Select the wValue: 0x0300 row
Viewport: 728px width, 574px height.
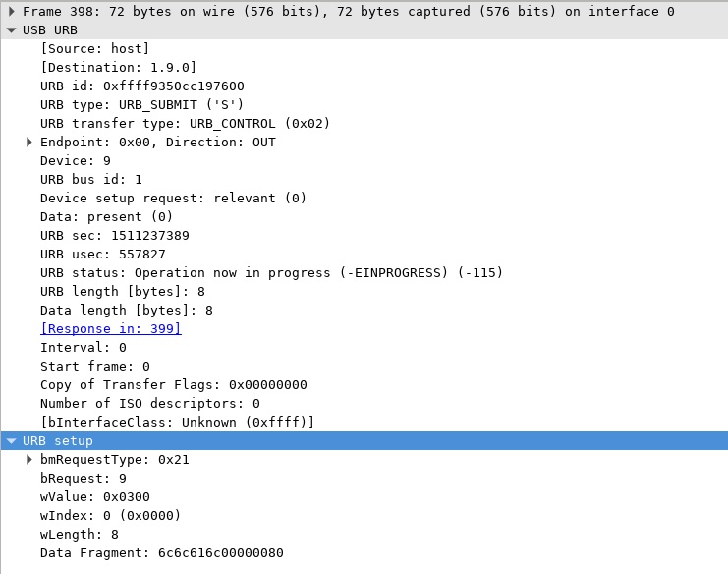point(94,496)
